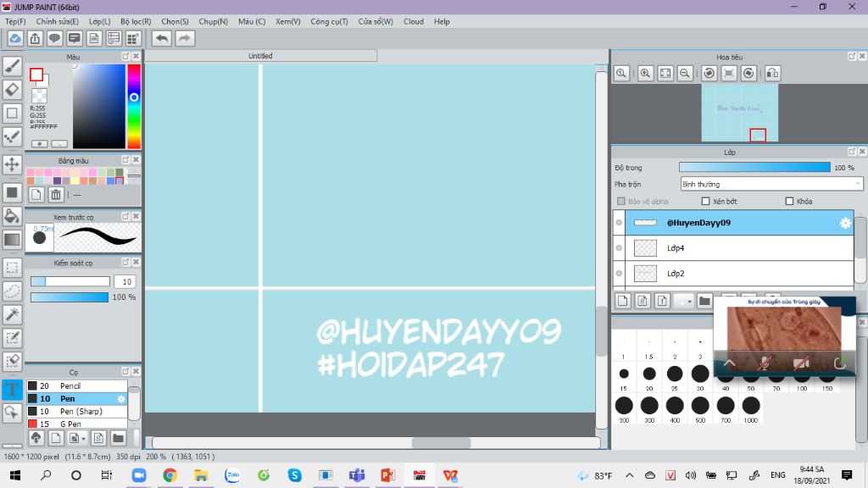Toggle visibility of @HuyenDayy09 layer

pos(619,223)
